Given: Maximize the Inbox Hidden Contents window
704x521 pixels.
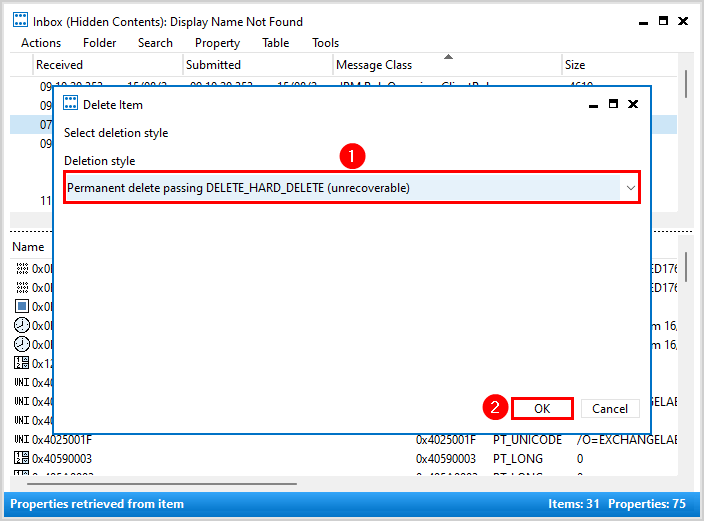Looking at the screenshot, I should 663,21.
